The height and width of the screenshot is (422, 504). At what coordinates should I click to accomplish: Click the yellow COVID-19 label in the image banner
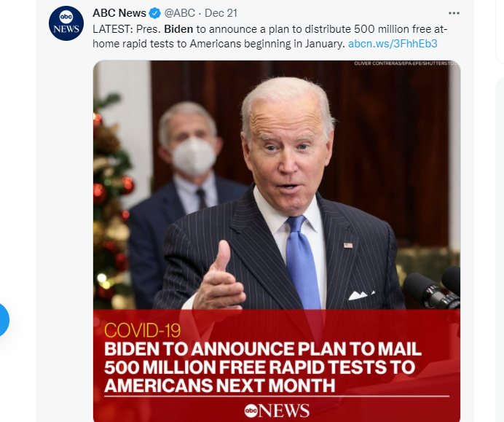(x=143, y=330)
